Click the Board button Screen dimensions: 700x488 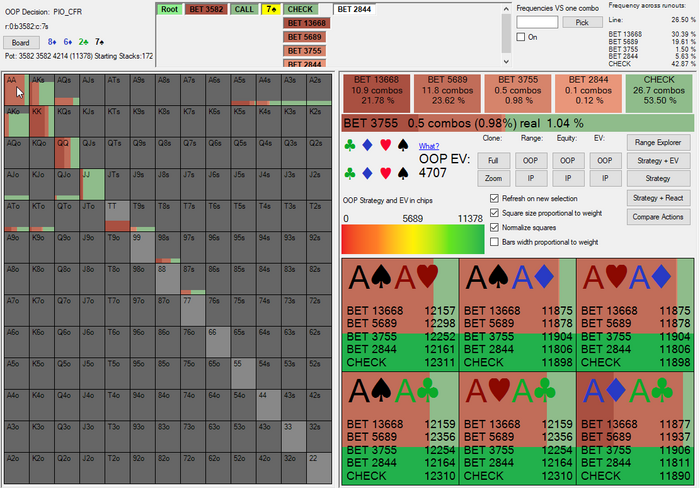(21, 42)
